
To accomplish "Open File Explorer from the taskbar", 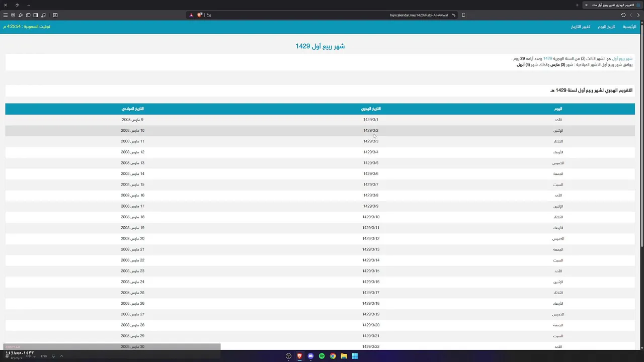I will [344, 356].
